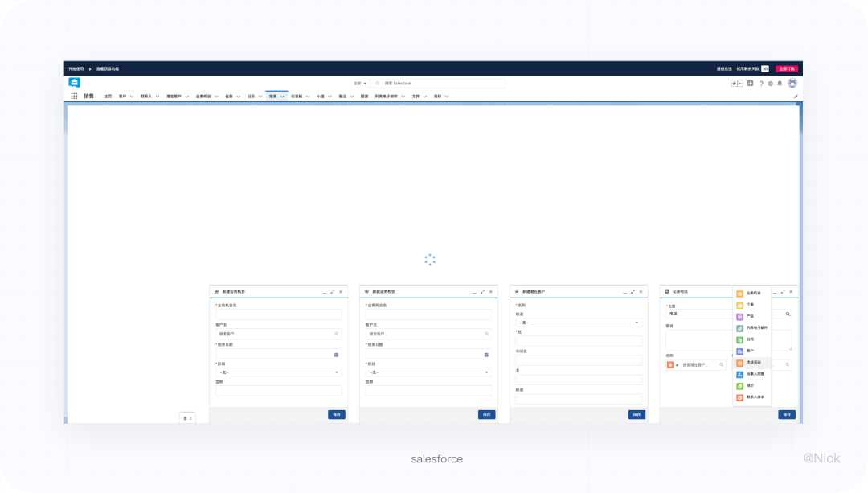Click the 查看顶级功能 link
Image resolution: width=868 pixels, height=493 pixels.
108,68
